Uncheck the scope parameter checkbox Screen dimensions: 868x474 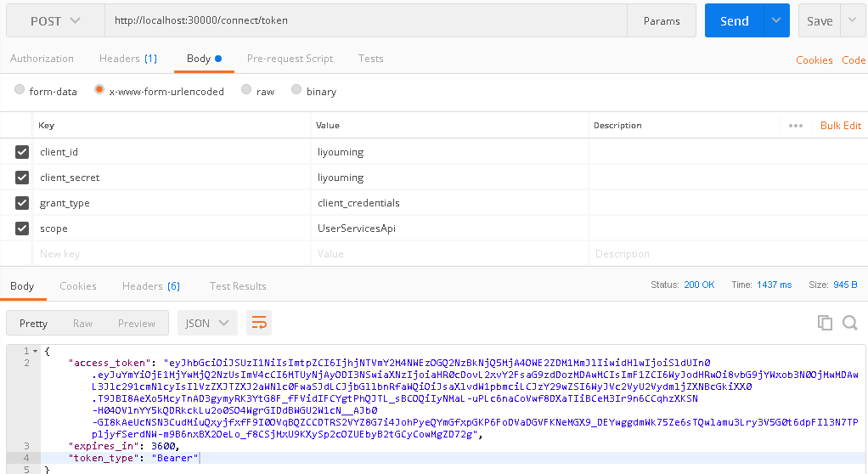pyautogui.click(x=22, y=229)
